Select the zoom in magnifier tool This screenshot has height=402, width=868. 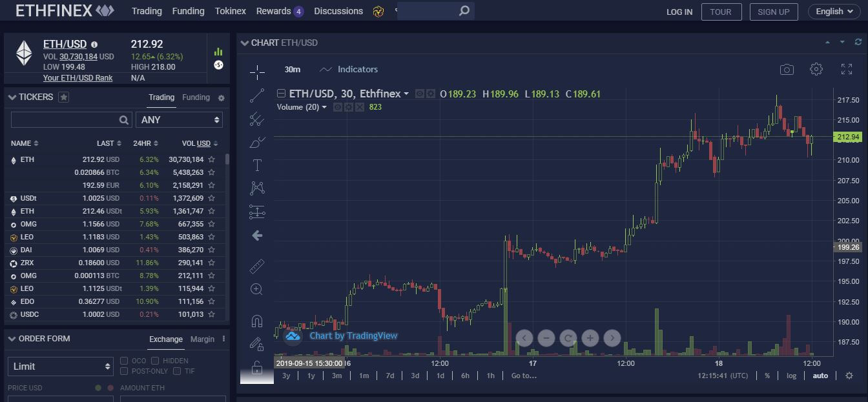[257, 289]
